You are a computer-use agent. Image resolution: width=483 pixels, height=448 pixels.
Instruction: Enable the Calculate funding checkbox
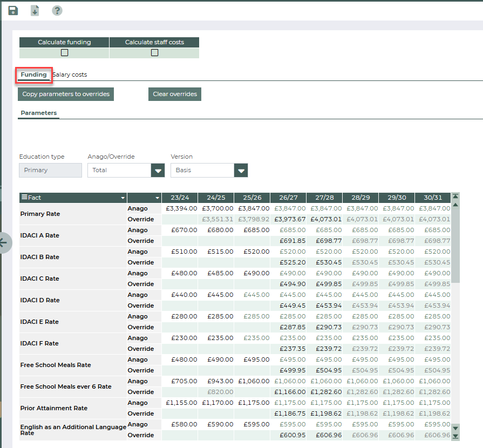pyautogui.click(x=64, y=53)
